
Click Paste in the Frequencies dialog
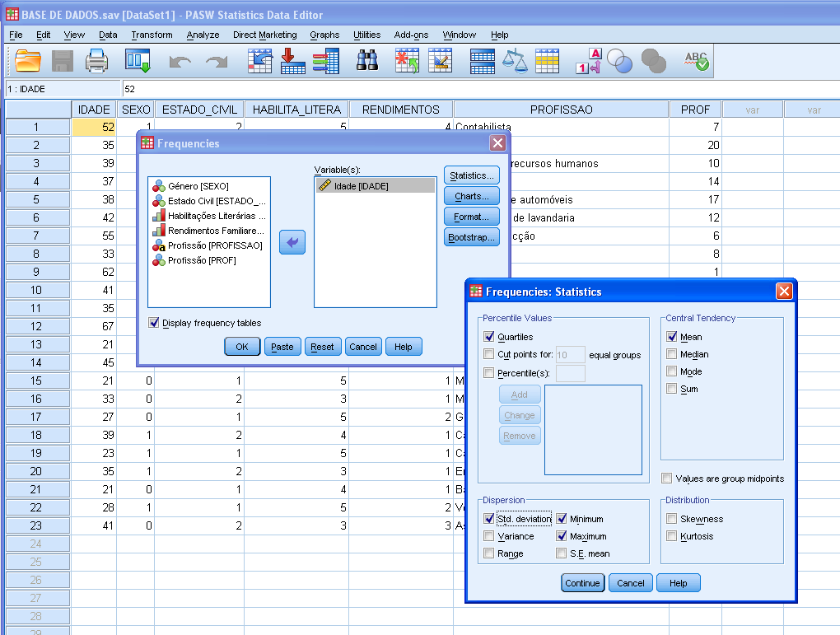[282, 346]
